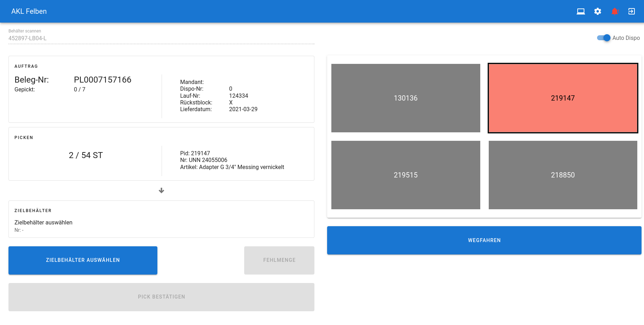Select the container tile 219515
The height and width of the screenshot is (325, 644).
(405, 175)
